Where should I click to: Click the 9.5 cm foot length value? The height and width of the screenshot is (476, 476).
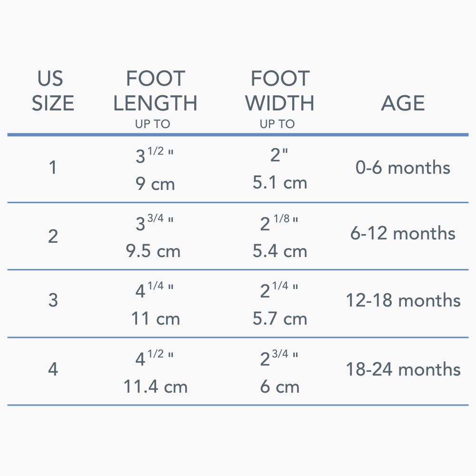153,251
